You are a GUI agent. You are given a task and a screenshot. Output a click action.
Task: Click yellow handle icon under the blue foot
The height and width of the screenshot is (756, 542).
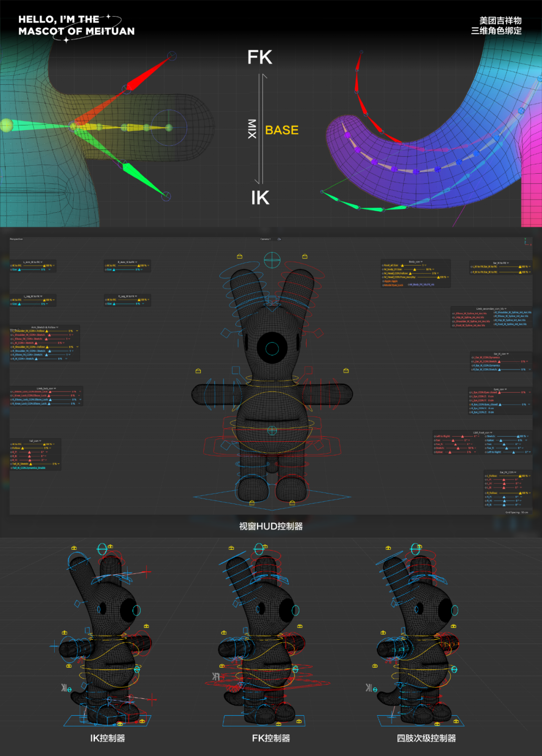point(252,502)
